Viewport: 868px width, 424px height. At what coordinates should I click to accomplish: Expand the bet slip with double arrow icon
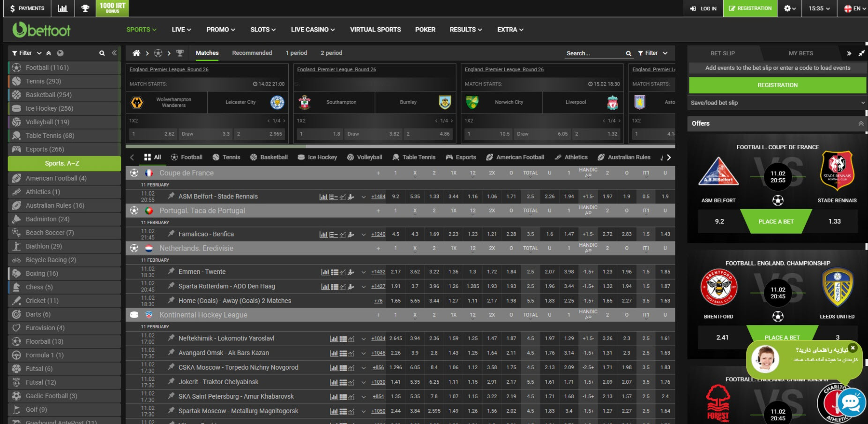coord(849,53)
